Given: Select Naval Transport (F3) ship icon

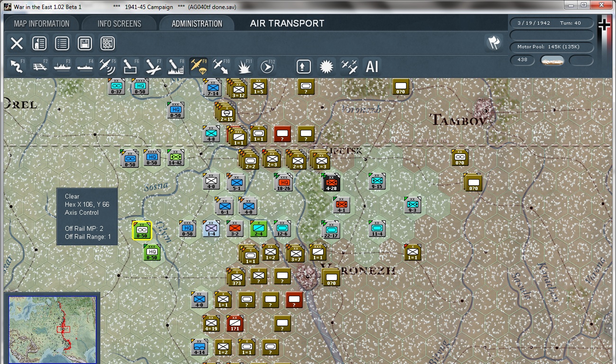Looking at the screenshot, I should click(63, 67).
